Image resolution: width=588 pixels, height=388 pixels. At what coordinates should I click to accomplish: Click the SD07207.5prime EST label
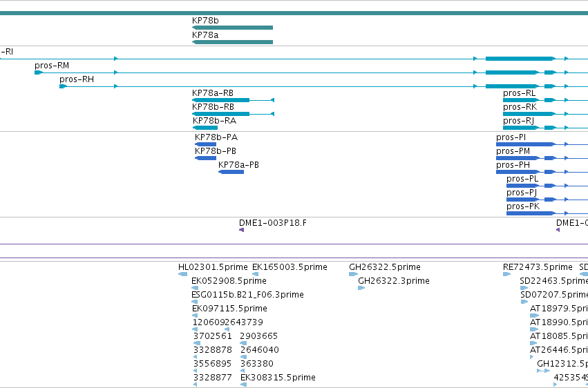554,295
